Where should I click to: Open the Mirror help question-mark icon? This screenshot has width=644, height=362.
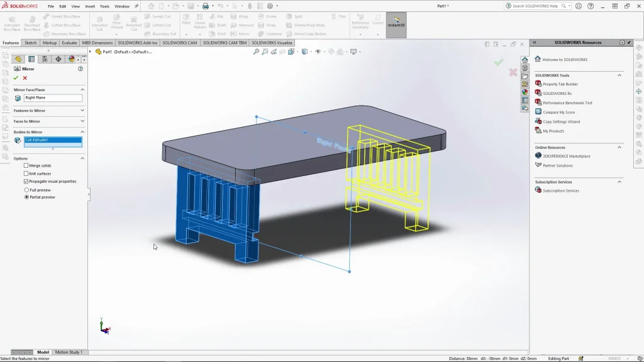point(80,69)
